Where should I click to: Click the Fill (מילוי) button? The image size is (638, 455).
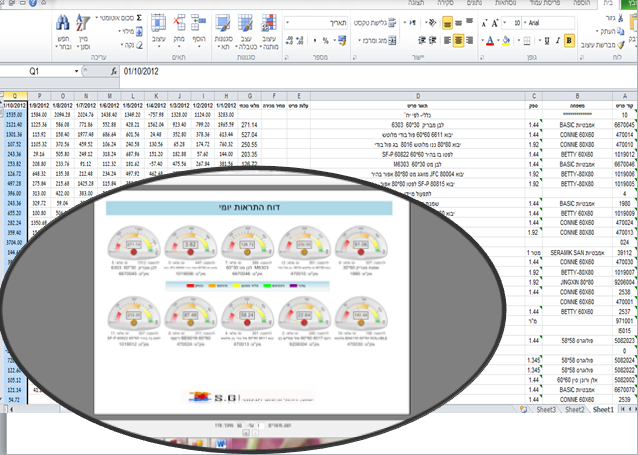point(130,31)
